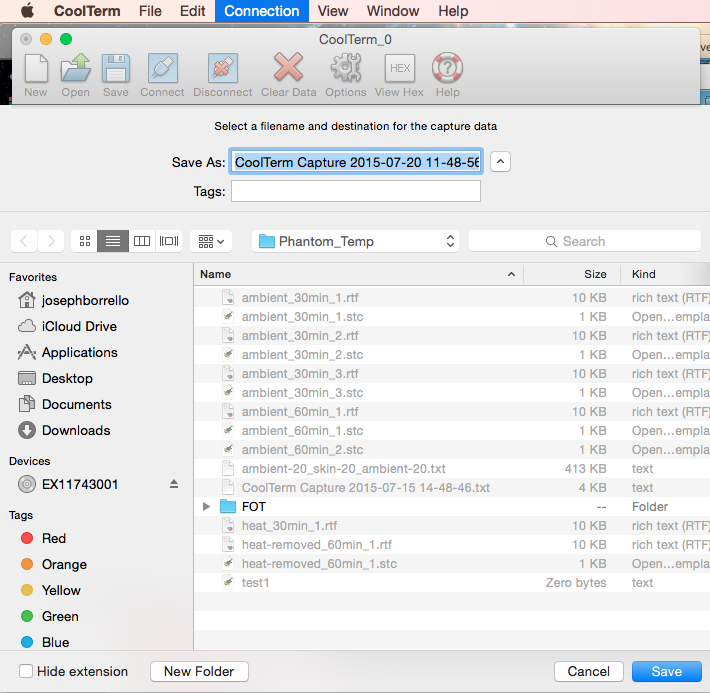The width and height of the screenshot is (710, 693).
Task: Sort files by the Size column
Action: [x=572, y=274]
